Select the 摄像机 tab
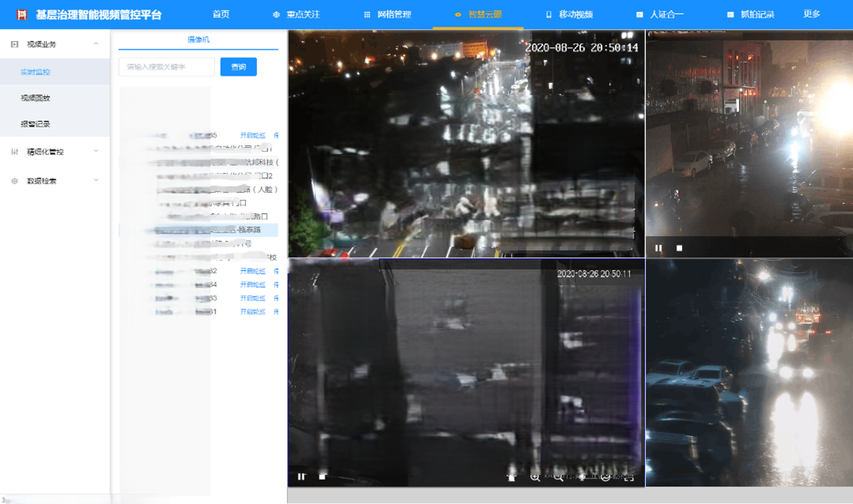 click(198, 40)
